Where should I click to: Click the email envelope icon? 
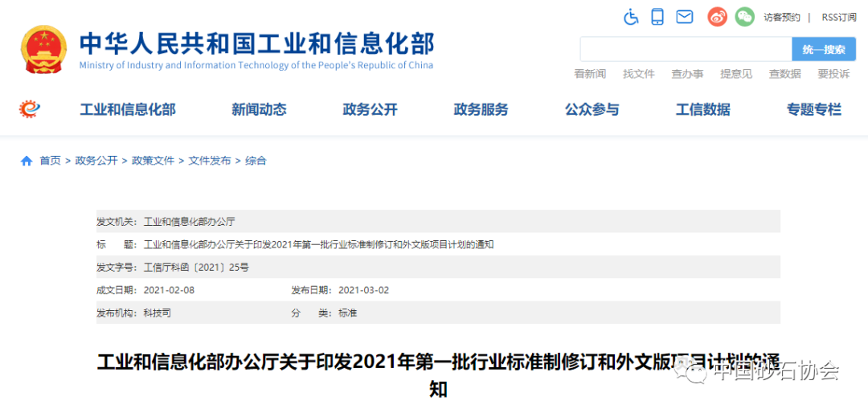(x=684, y=17)
